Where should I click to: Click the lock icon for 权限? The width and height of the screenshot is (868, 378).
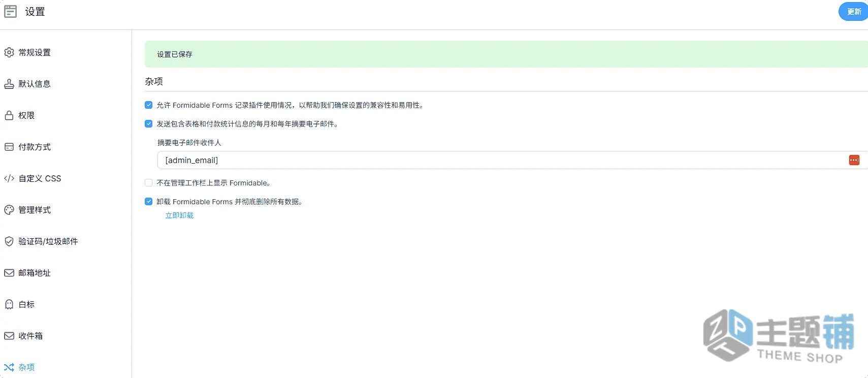point(9,115)
